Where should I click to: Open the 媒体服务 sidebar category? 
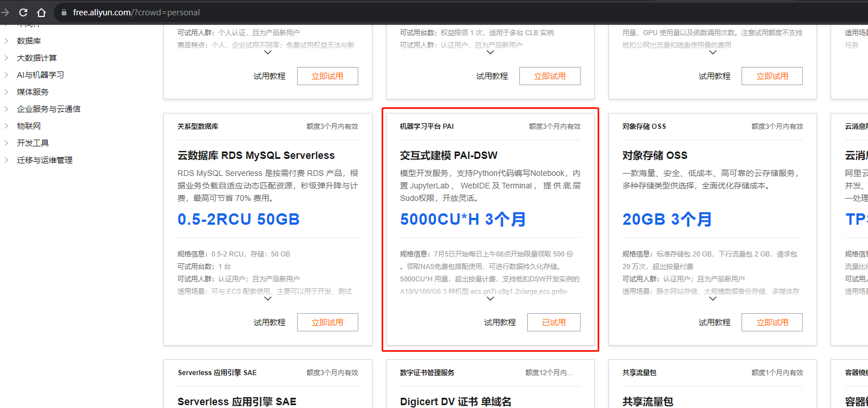32,92
